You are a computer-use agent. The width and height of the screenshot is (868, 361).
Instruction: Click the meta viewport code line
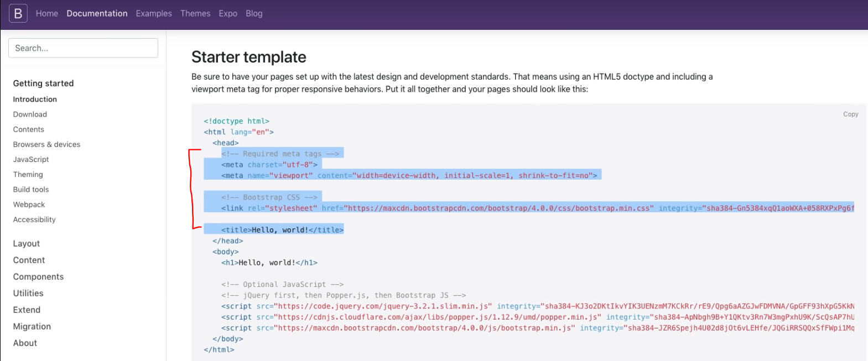coord(409,175)
